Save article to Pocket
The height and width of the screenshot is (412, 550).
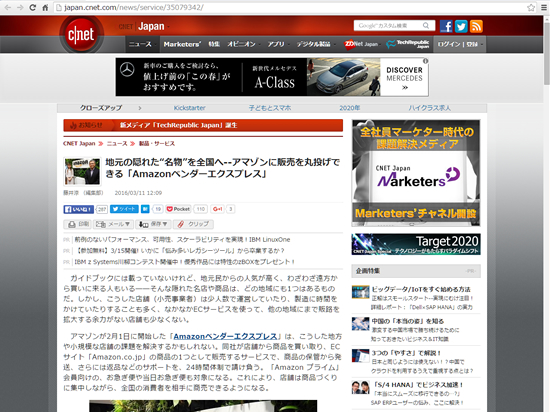point(178,209)
